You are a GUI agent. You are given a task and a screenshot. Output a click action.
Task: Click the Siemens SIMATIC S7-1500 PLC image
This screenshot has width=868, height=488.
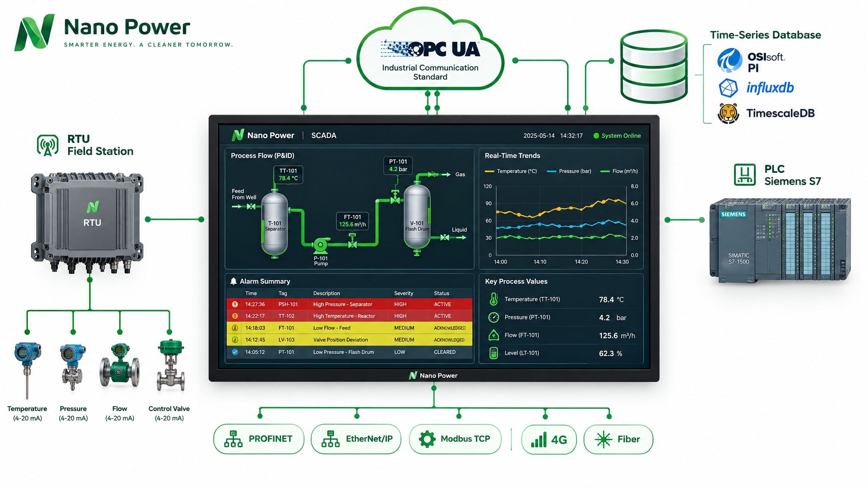pyautogui.click(x=780, y=240)
